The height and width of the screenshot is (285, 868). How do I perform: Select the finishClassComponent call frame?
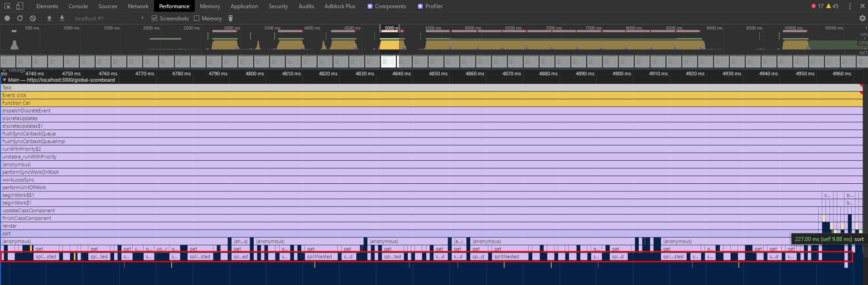pos(410,218)
